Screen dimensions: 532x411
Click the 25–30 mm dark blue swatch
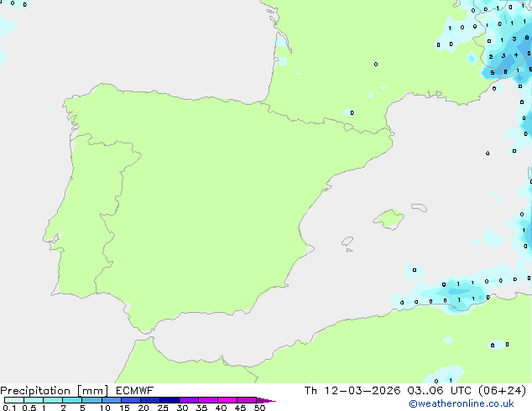[170, 400]
